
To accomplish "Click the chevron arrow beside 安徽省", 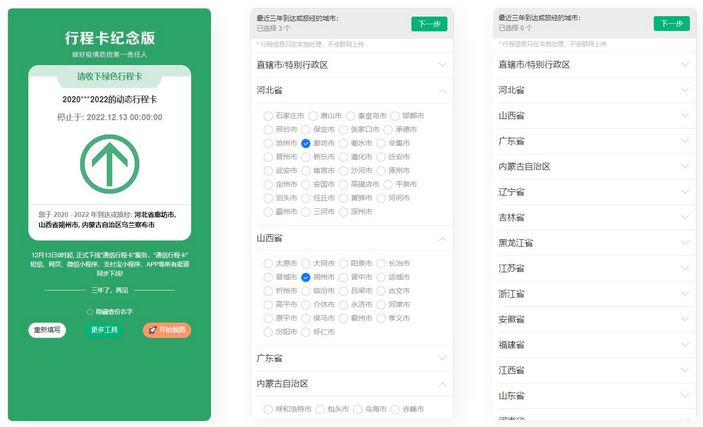I will pyautogui.click(x=685, y=319).
